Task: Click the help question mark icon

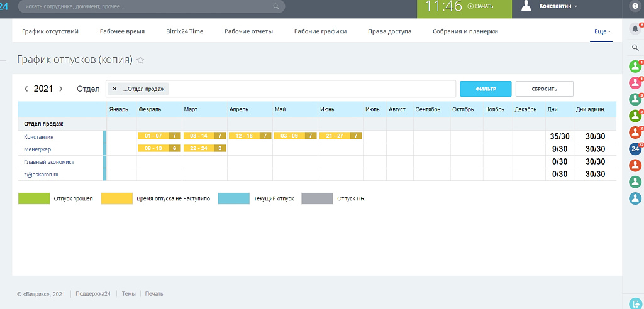Action: tap(634, 6)
